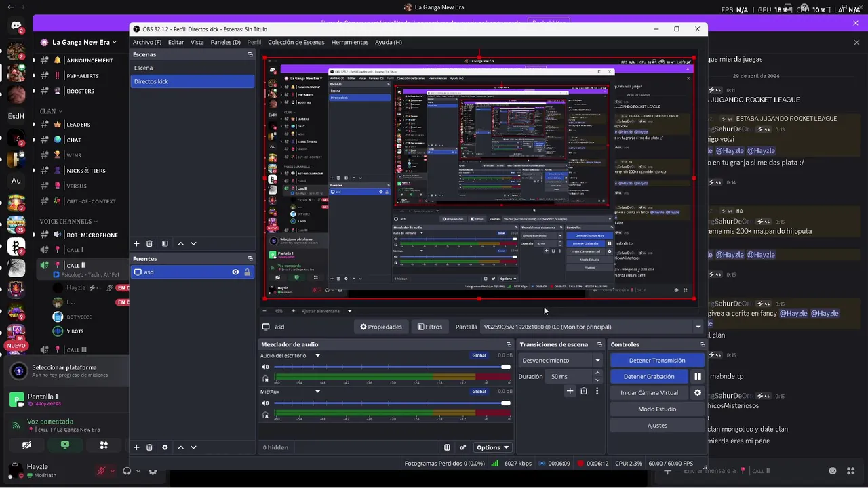Toggle visibility eye of asd source
Image resolution: width=868 pixels, height=488 pixels.
235,272
